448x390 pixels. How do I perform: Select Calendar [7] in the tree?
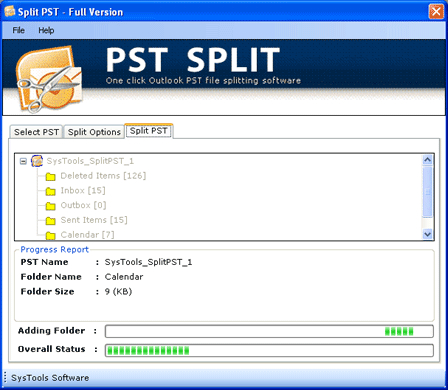[87, 235]
